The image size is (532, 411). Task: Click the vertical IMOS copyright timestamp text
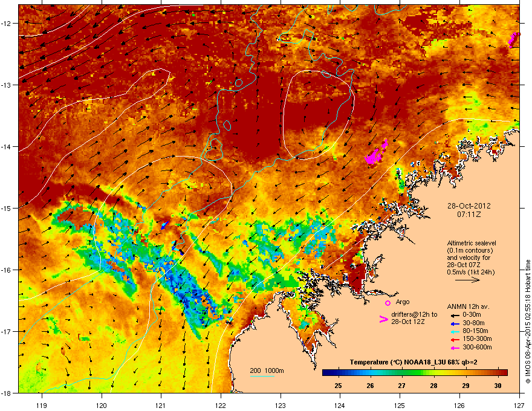(x=528, y=322)
